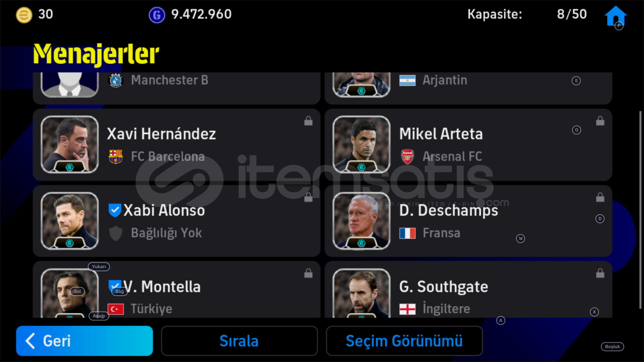Click lock icon on Mikel Arteta card
644x362 pixels.
tap(600, 121)
